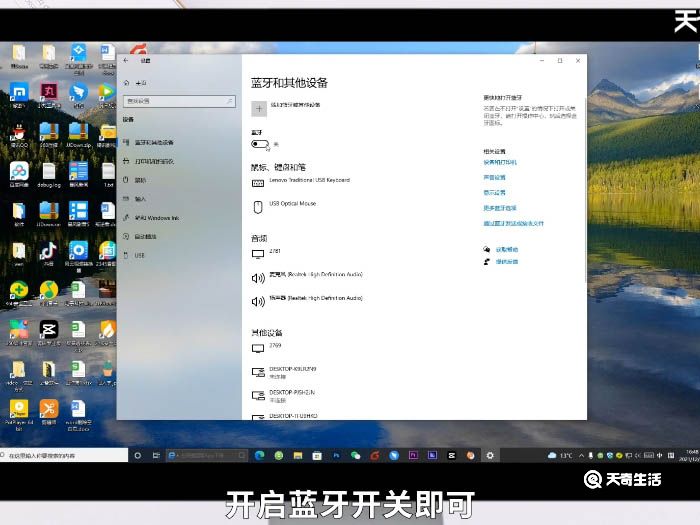Open the Baidu Netdisk desktop icon

[19, 175]
